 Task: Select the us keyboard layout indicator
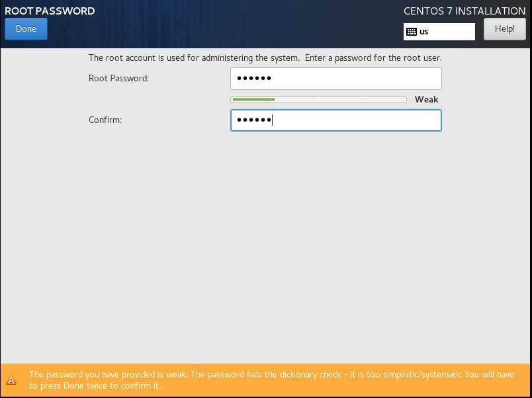tap(439, 32)
